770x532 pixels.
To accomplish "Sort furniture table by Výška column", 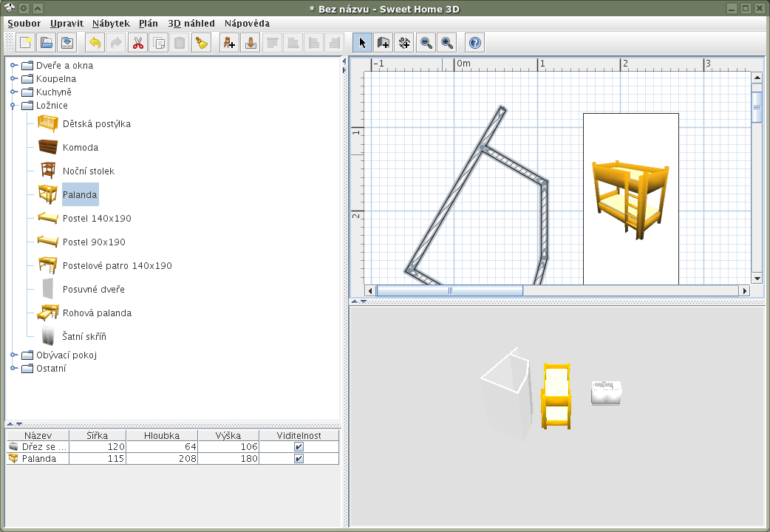I will pos(228,435).
